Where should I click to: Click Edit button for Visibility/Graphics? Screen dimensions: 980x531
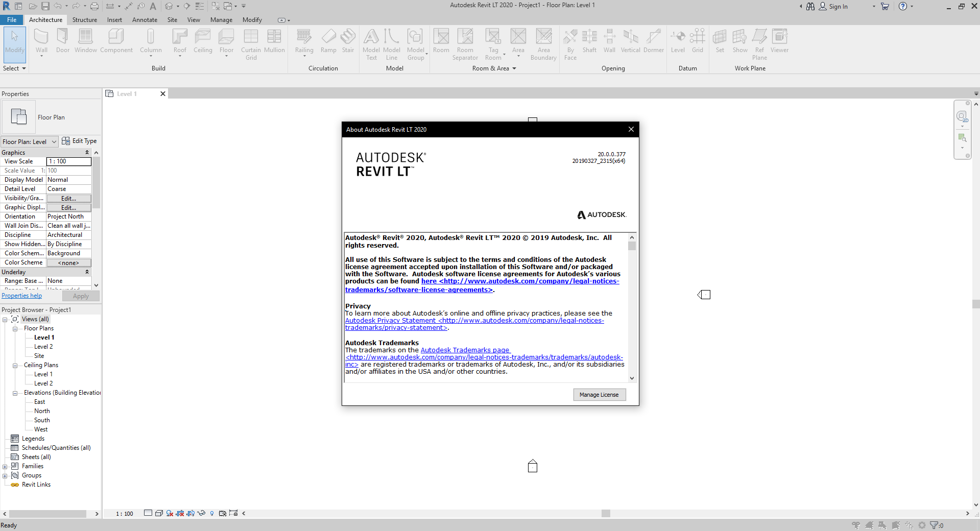click(x=68, y=198)
